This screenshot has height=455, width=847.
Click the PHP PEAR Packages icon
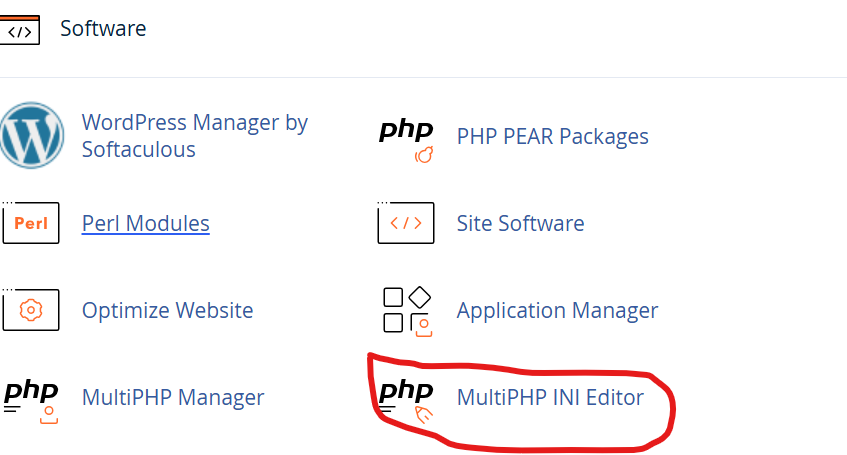pos(407,139)
